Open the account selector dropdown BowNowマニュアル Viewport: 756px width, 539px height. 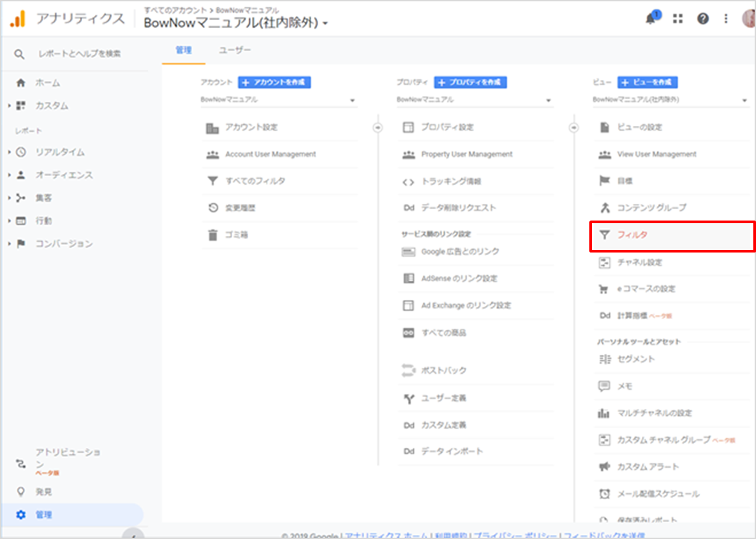click(279, 100)
